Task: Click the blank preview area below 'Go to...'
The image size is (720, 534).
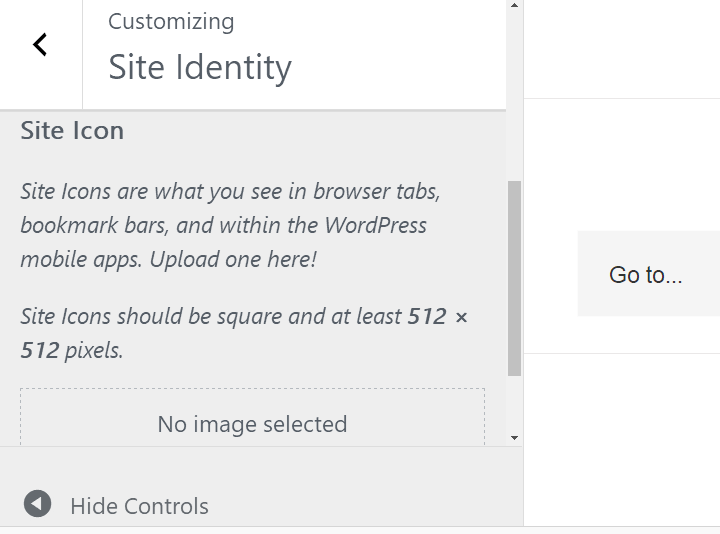Action: 620,440
